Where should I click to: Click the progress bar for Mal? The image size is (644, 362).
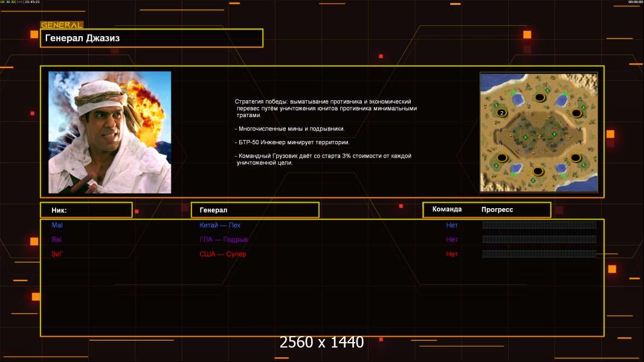coord(539,225)
